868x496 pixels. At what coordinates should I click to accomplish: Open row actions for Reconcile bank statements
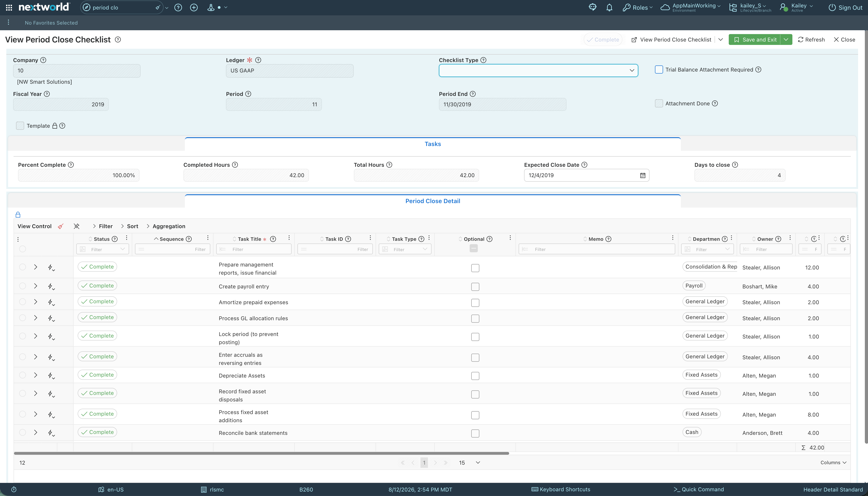click(x=51, y=433)
